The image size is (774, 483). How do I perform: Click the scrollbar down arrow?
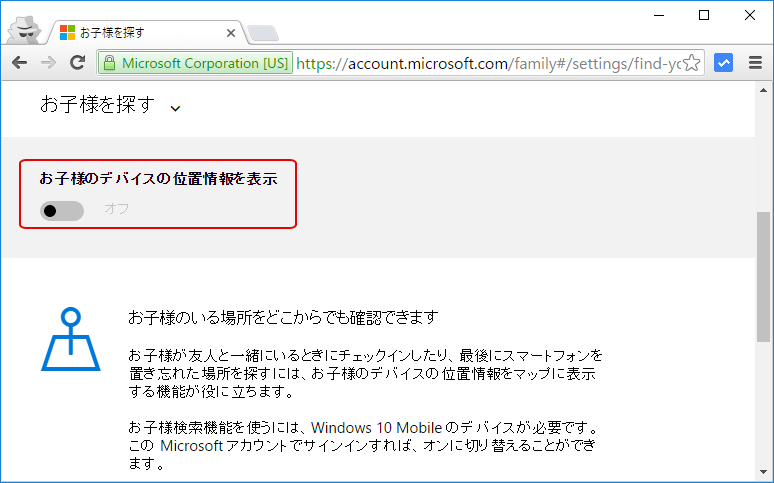coord(763,472)
